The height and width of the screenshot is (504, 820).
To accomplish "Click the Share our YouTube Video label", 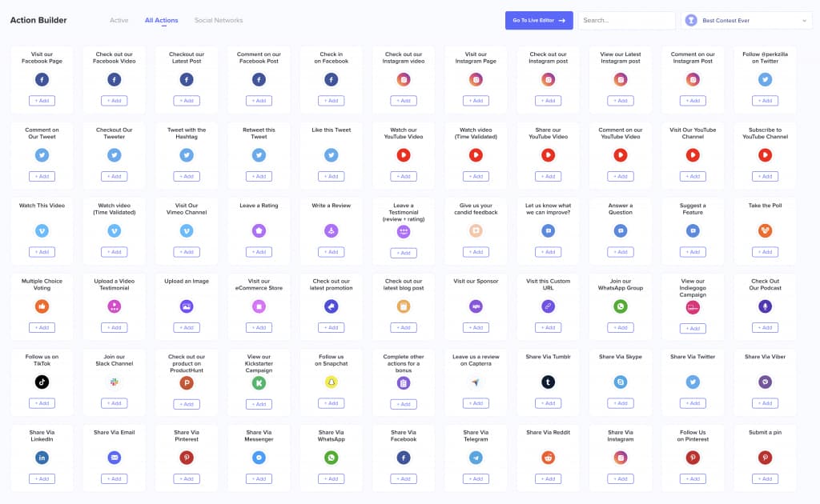I will (548, 133).
